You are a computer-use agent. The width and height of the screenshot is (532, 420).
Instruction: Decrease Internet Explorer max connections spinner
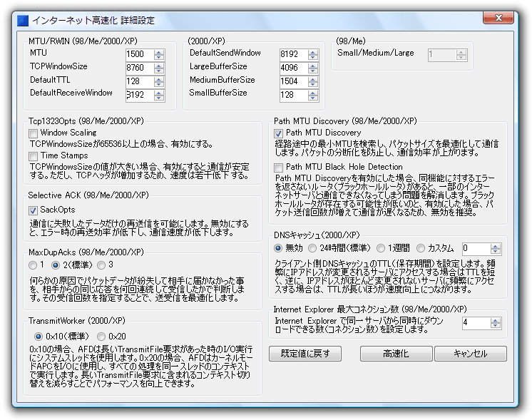(496, 325)
